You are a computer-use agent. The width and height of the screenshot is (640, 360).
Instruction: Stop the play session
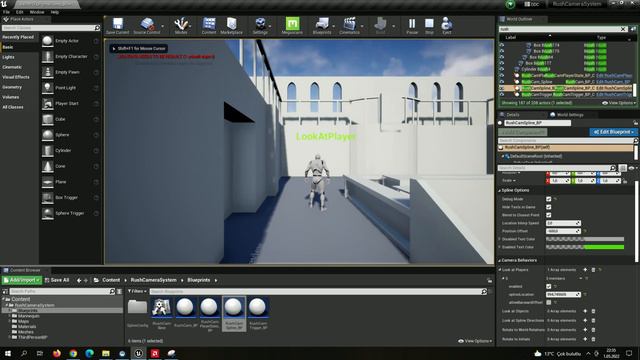pyautogui.click(x=429, y=26)
